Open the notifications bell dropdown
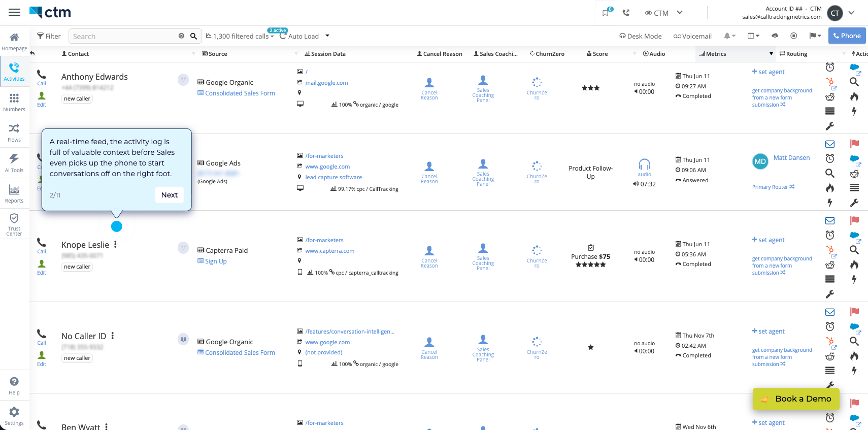Viewport: 868px width, 430px height. [729, 36]
